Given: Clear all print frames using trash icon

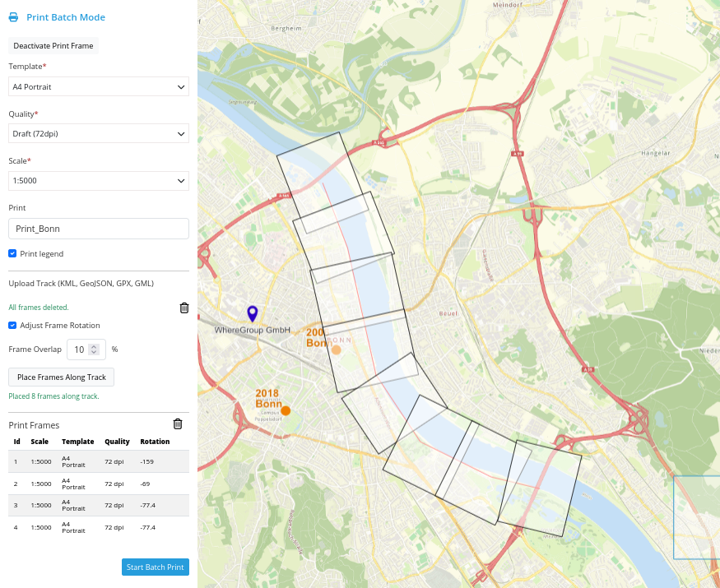Looking at the screenshot, I should click(178, 424).
